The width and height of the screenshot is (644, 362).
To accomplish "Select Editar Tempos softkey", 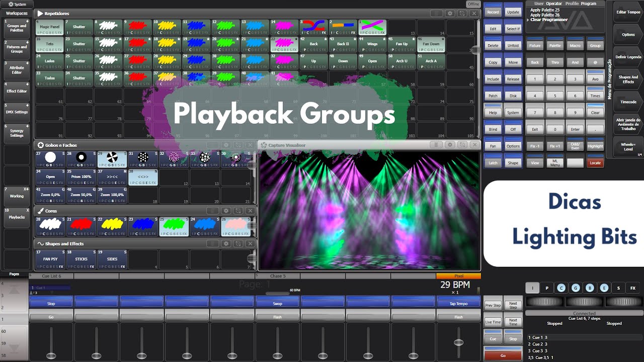I will point(628,12).
